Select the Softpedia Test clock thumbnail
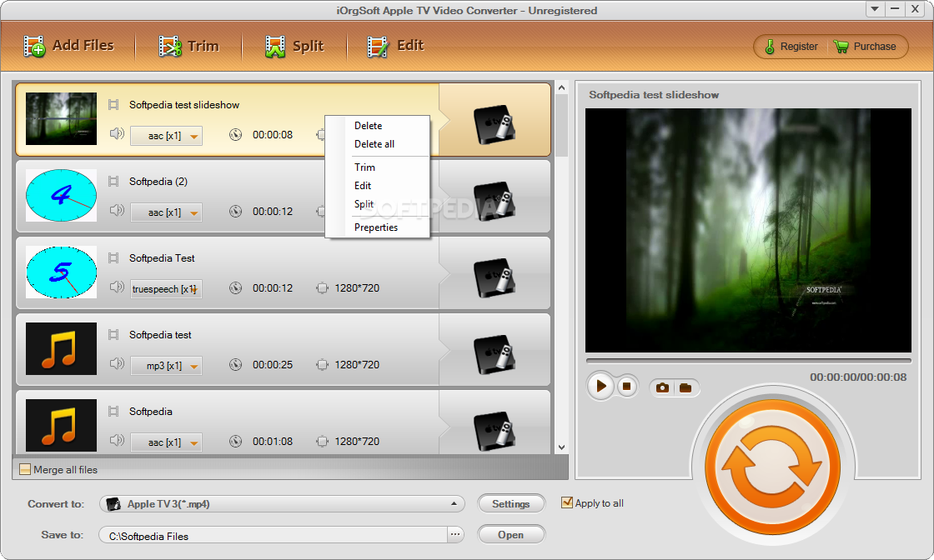 (x=62, y=272)
